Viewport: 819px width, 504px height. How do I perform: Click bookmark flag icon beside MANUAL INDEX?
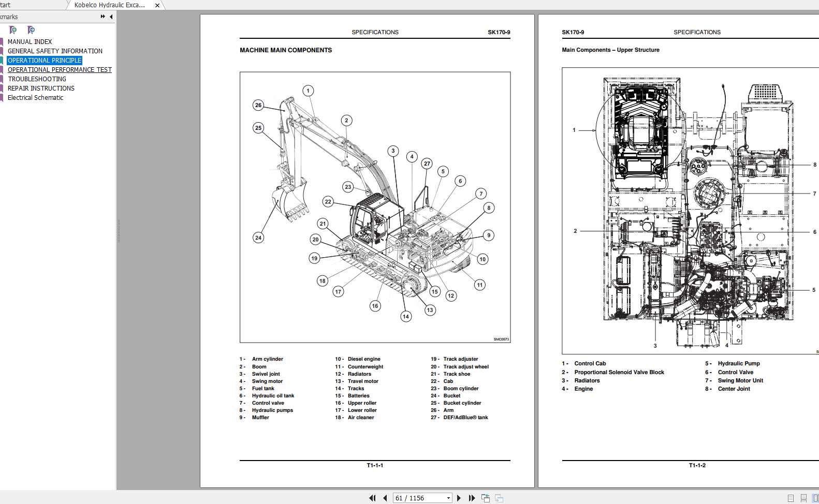[x=2, y=42]
